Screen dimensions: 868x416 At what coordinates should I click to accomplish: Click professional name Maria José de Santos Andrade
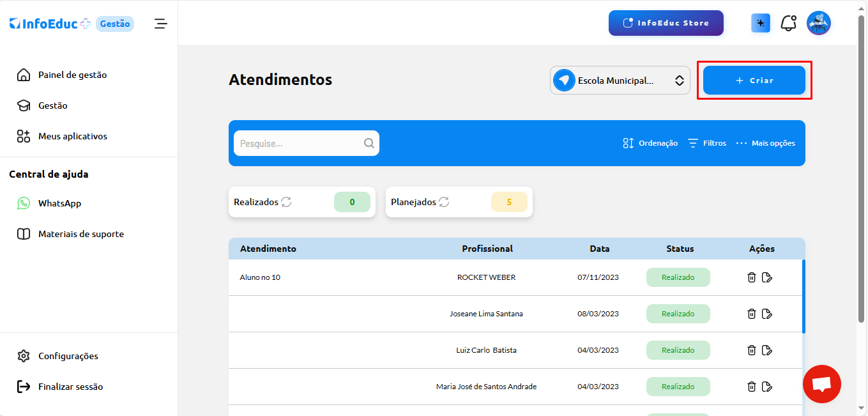click(x=486, y=387)
